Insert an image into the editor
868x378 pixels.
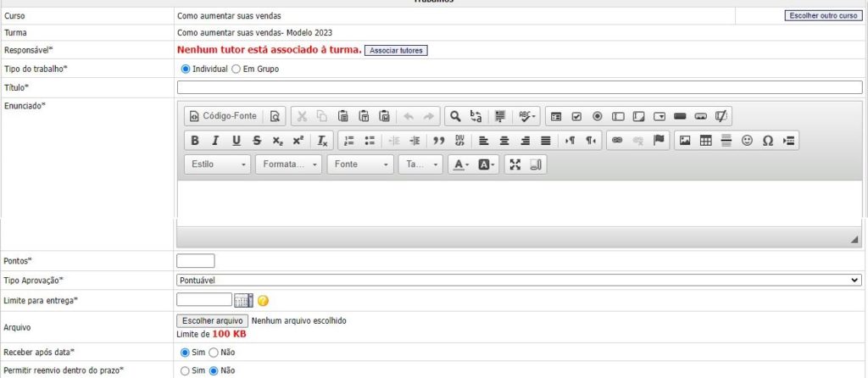tap(685, 141)
